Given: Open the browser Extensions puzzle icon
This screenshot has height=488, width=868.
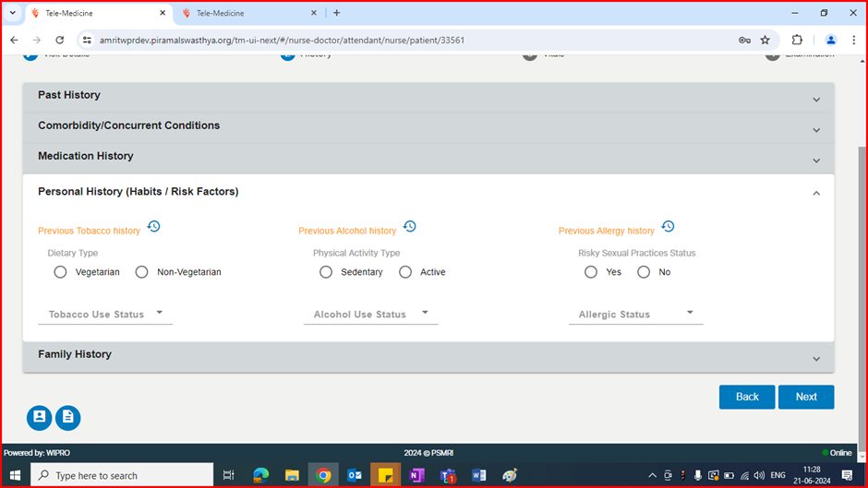Looking at the screenshot, I should 797,40.
